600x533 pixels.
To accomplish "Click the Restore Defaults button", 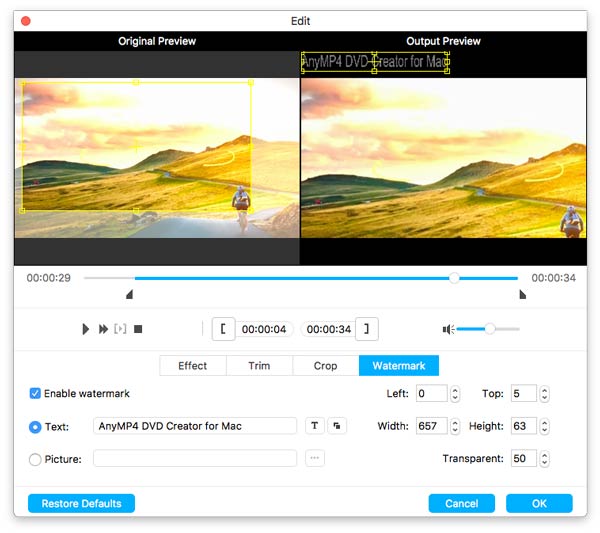I will click(x=81, y=503).
